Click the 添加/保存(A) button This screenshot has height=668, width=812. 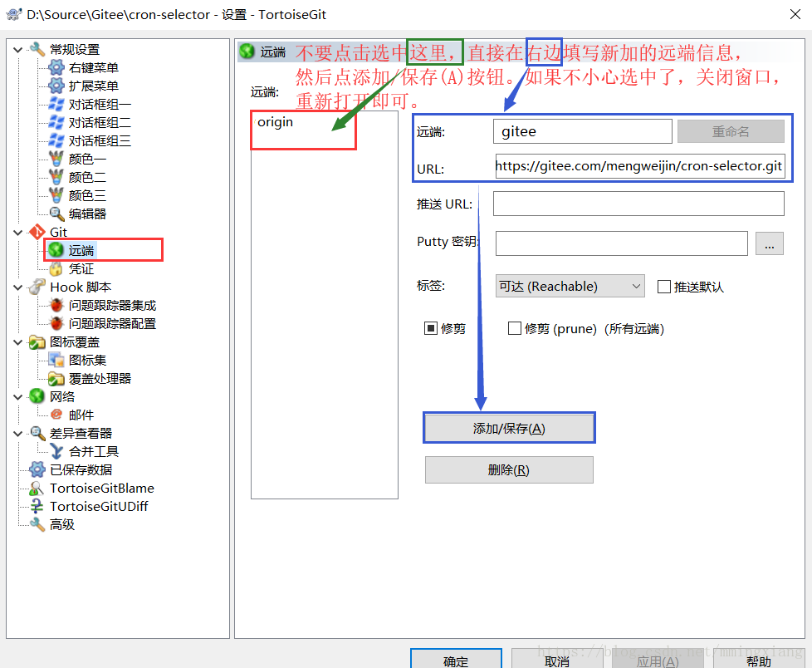[509, 428]
